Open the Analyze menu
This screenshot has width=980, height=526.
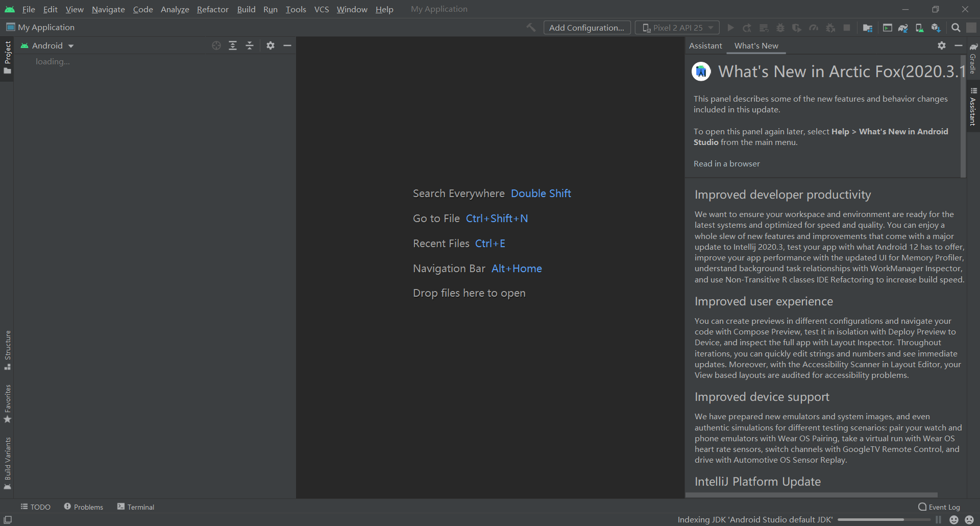tap(175, 9)
